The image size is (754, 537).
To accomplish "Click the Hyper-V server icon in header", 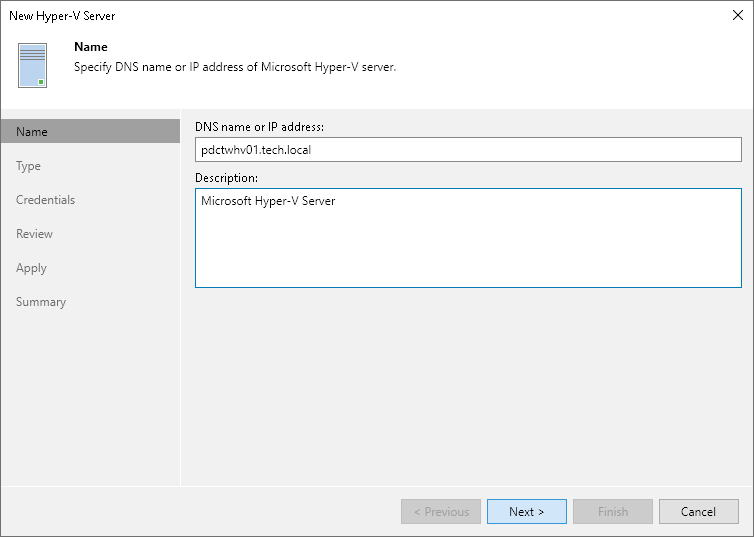I will pyautogui.click(x=32, y=65).
